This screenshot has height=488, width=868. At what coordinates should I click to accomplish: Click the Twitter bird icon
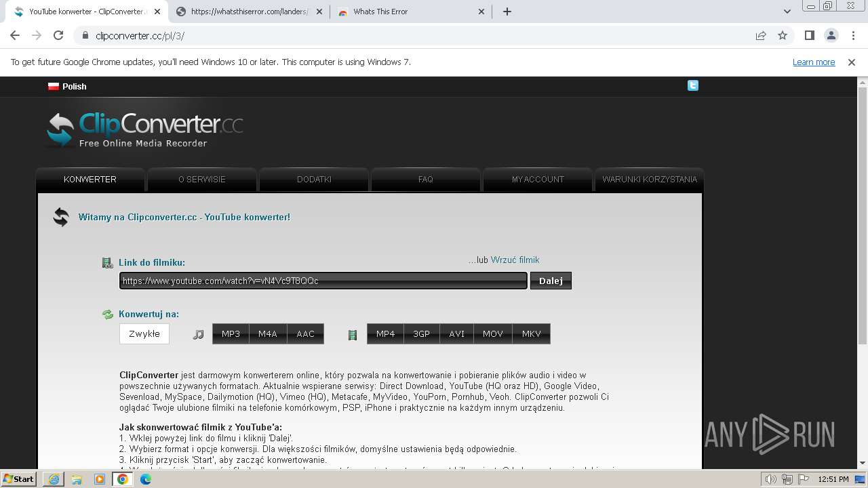tap(692, 85)
